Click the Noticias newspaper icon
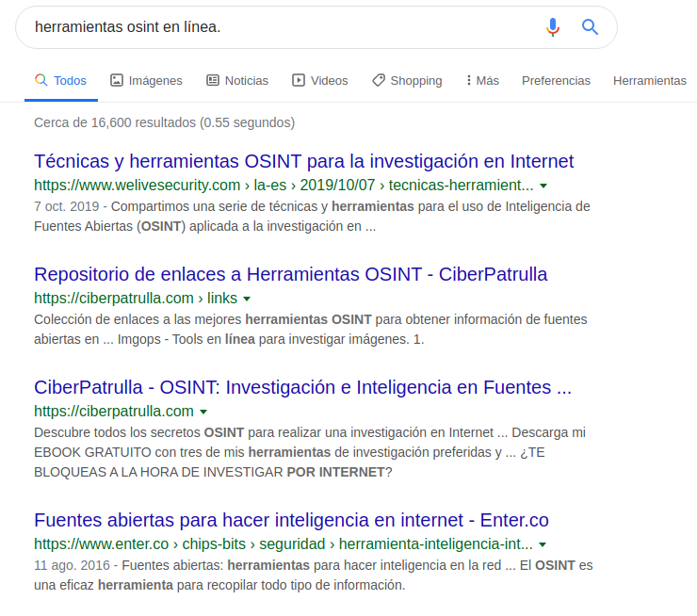This screenshot has width=697, height=616. coord(213,80)
